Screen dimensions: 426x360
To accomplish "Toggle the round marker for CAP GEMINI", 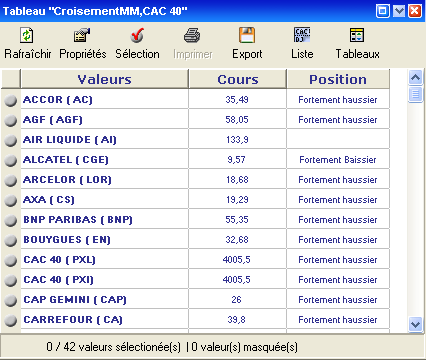I will pos(11,300).
